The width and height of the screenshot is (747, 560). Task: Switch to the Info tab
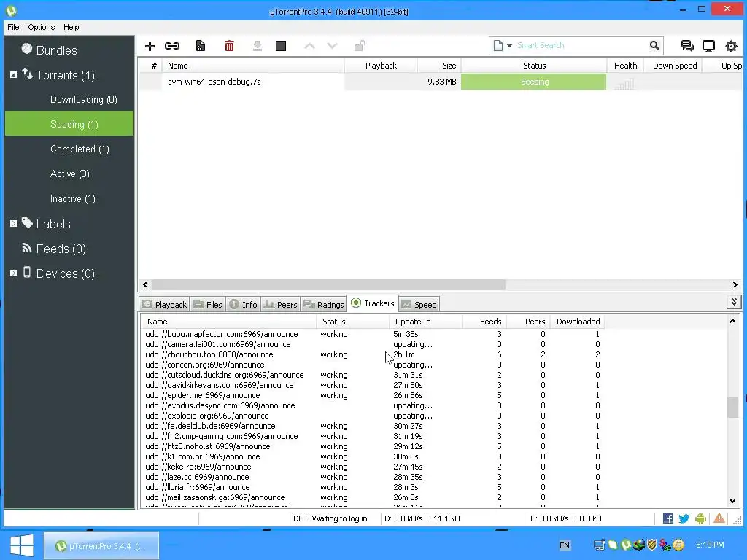pos(243,304)
